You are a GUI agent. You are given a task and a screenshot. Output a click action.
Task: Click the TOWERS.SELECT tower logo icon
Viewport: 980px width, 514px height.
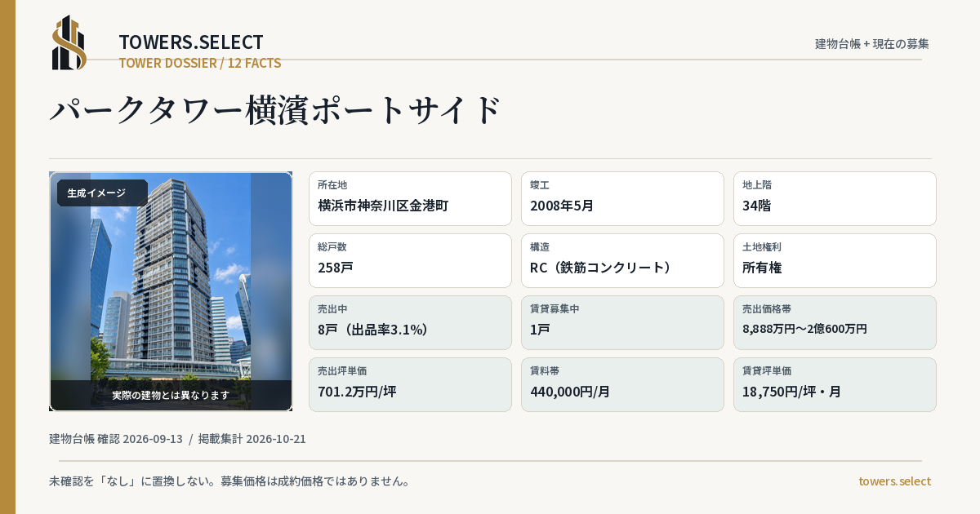click(x=69, y=42)
